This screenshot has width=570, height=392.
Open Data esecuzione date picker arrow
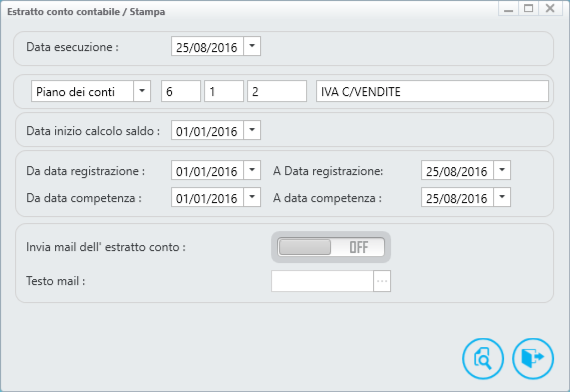click(x=252, y=46)
